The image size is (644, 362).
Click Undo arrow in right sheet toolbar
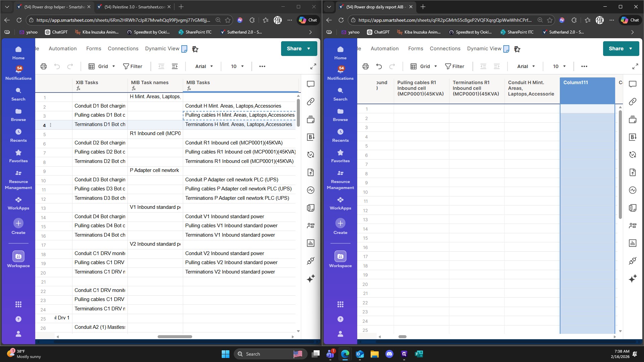pyautogui.click(x=379, y=66)
